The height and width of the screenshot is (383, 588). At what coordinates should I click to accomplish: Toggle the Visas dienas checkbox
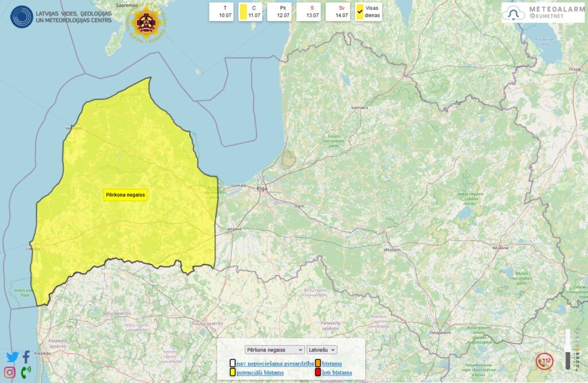click(x=360, y=11)
